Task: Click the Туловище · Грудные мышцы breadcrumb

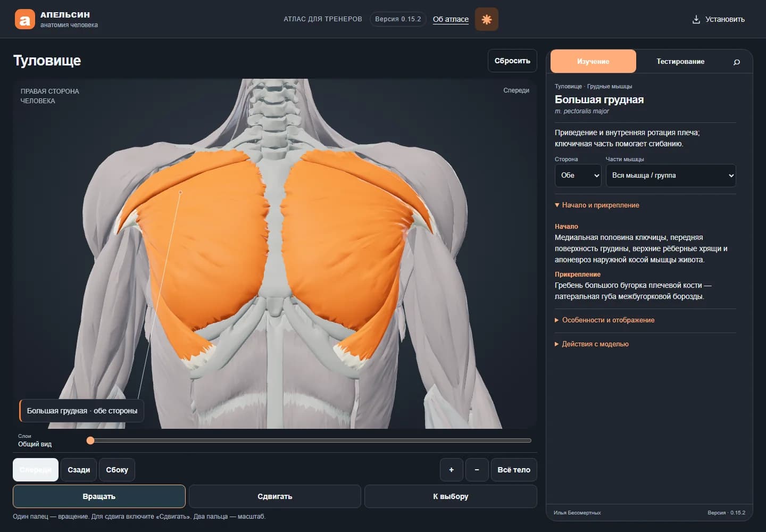Action: pos(593,86)
